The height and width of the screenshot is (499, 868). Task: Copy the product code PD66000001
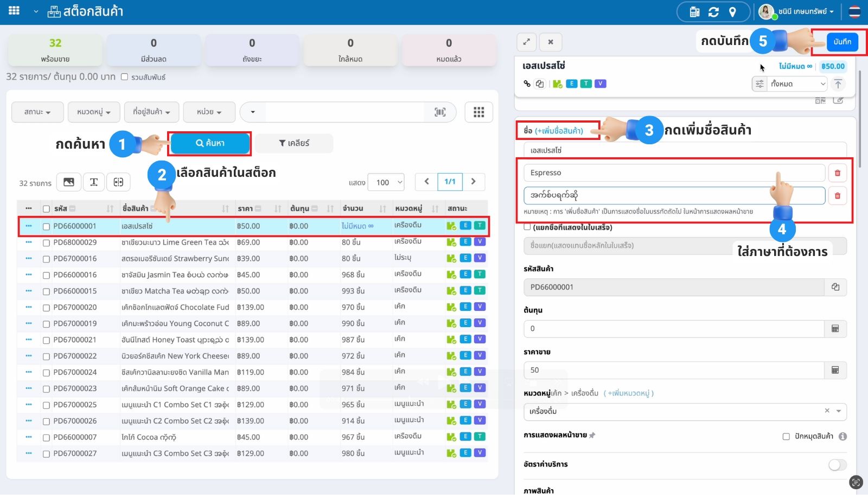835,287
